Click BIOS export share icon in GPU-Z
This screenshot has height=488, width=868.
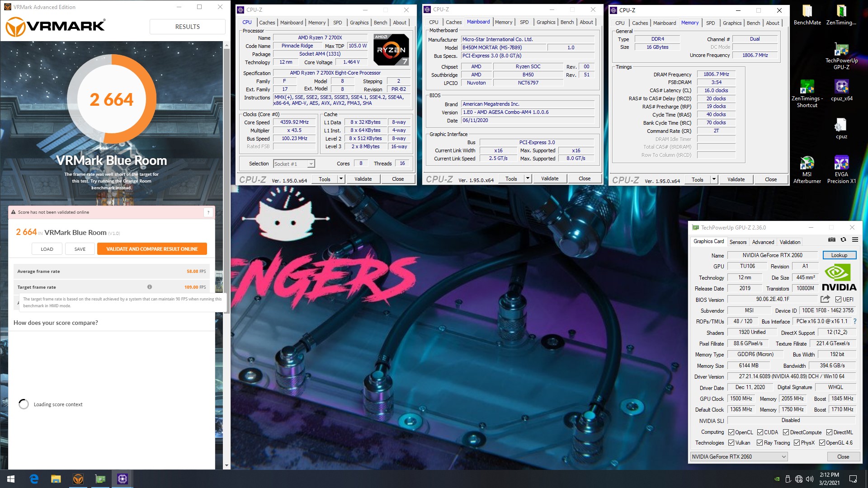pyautogui.click(x=825, y=299)
